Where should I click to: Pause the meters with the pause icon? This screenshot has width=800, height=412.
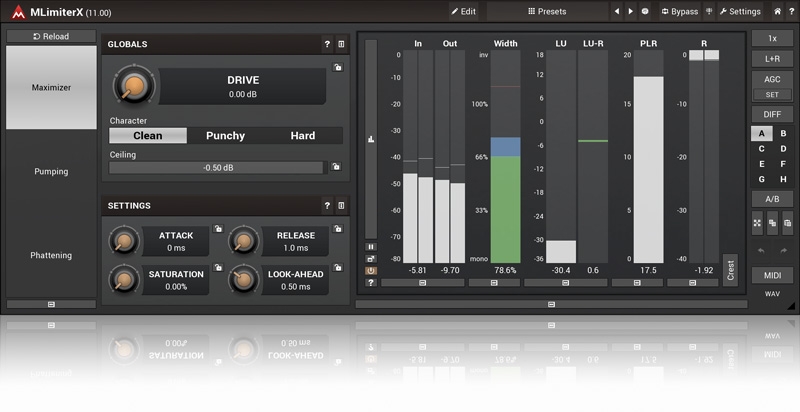[371, 246]
